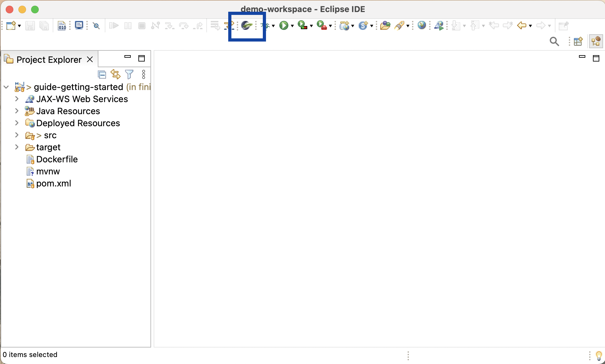This screenshot has width=605, height=364.
Task: Click the Search flashlight icon
Action: [399, 25]
